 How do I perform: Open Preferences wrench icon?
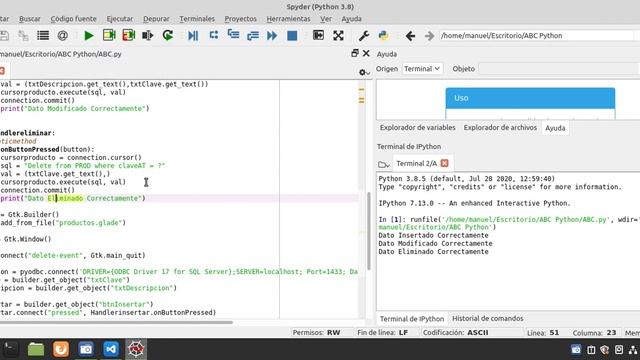point(364,36)
